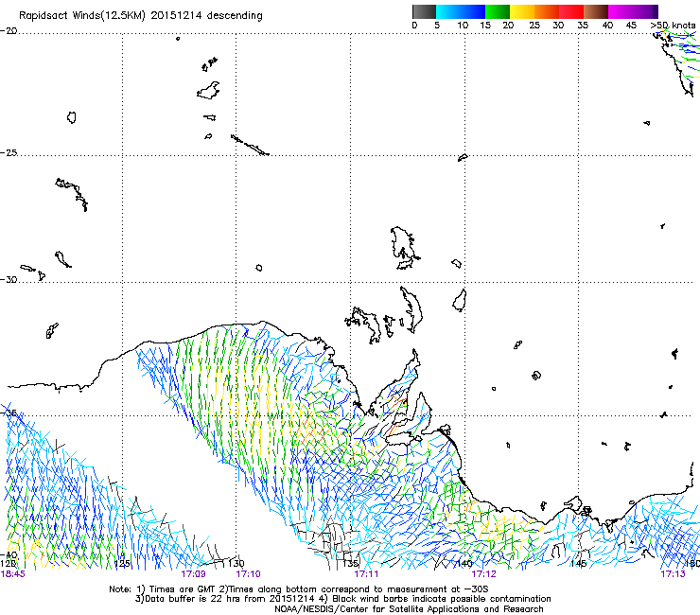Click the 'Times are GMT' note line
700x615 pixels.
(299, 589)
